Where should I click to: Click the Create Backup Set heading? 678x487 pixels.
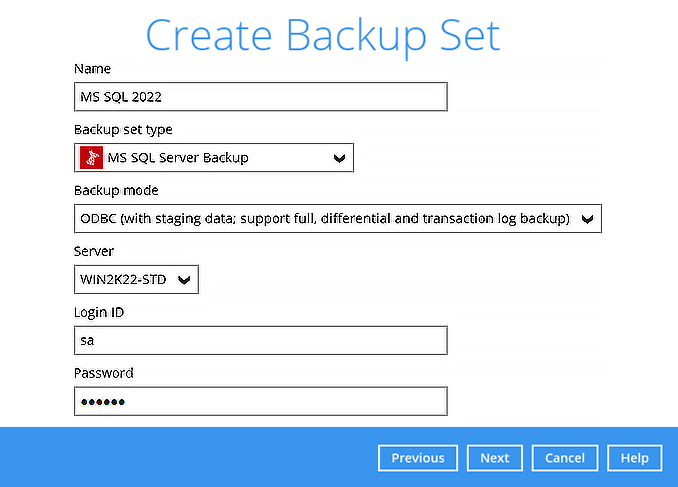click(x=323, y=34)
